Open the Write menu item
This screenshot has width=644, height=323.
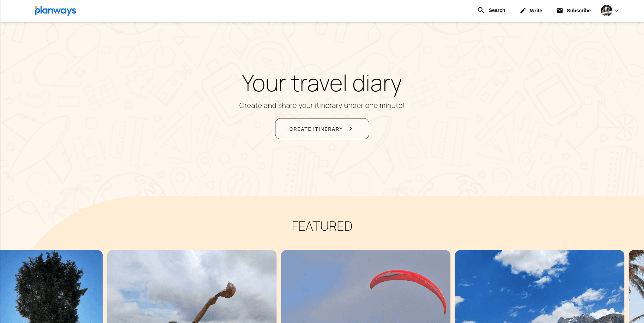click(531, 11)
